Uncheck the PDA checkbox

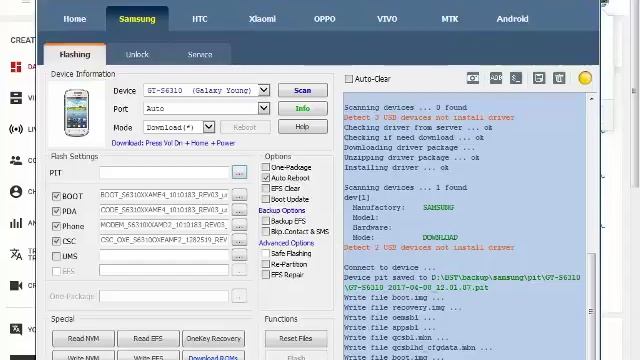(x=56, y=211)
